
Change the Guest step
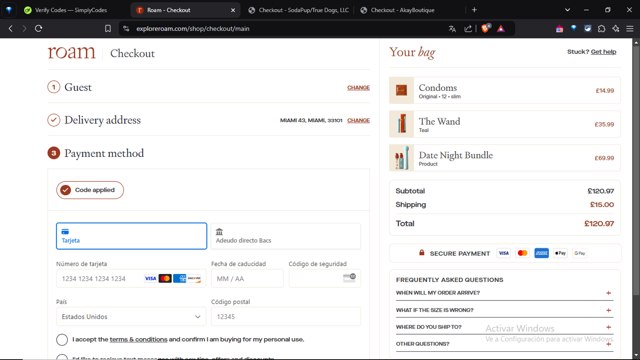358,87
